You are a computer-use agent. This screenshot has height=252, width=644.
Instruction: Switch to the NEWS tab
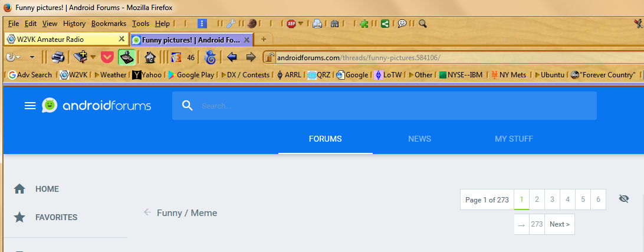(419, 139)
